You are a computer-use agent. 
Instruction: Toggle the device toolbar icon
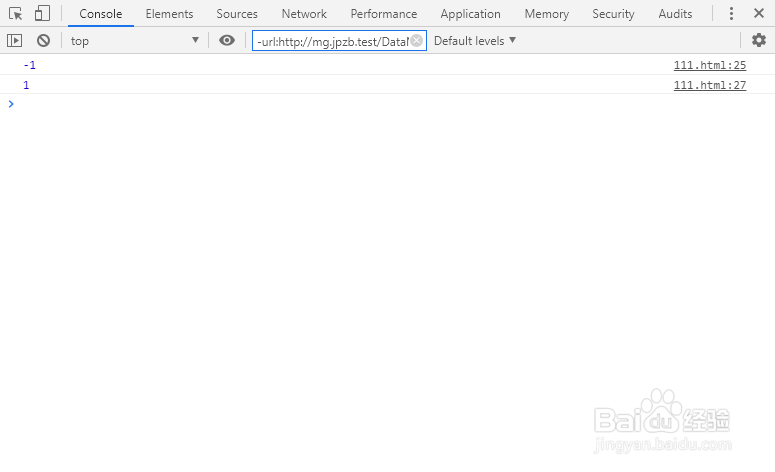[x=42, y=13]
